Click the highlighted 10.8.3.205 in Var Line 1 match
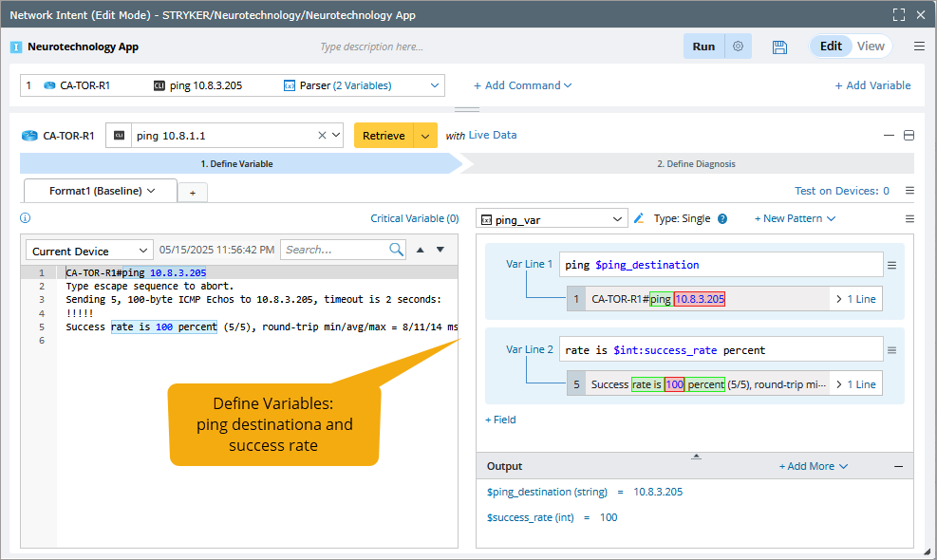Viewport: 937px width, 560px height. tap(699, 299)
